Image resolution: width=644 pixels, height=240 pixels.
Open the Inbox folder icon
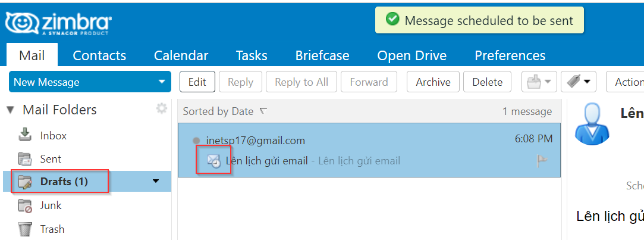pos(25,135)
